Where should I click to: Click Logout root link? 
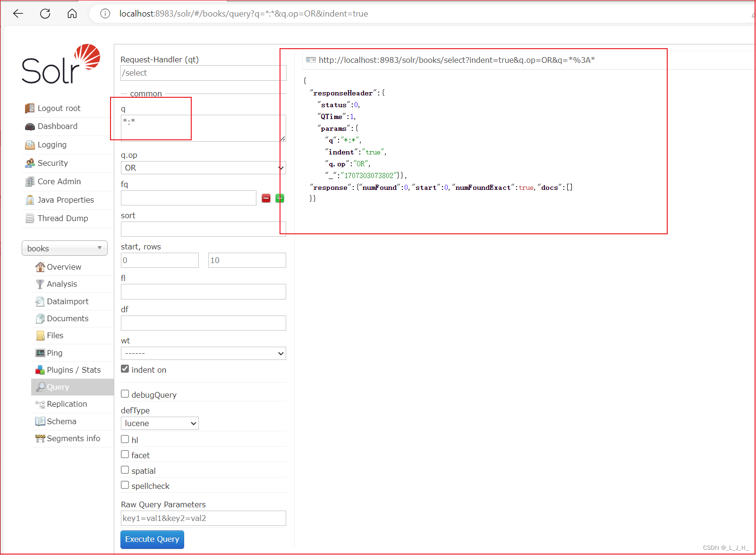(x=59, y=108)
